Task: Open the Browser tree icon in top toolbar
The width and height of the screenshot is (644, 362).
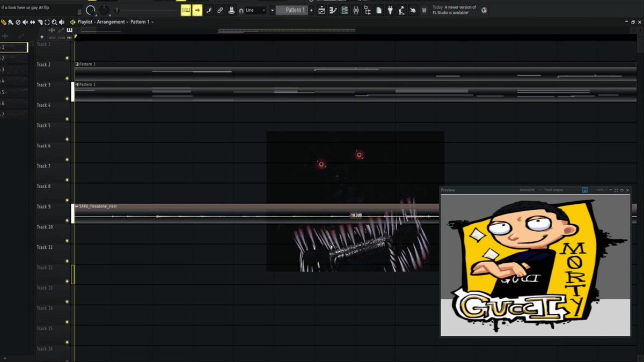Action: coord(368,10)
